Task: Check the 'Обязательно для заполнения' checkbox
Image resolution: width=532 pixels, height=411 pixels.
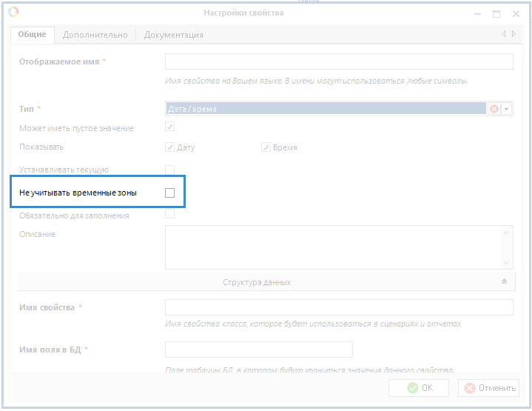Action: coord(169,215)
